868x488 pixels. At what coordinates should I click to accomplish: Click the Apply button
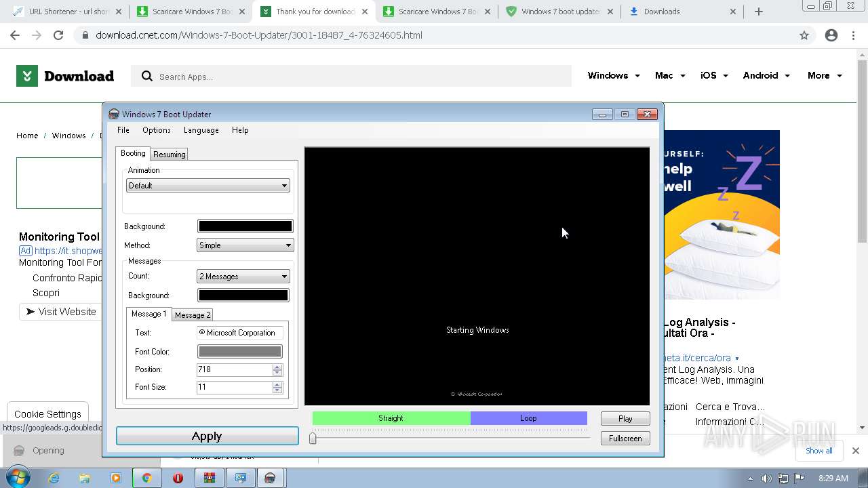207,436
